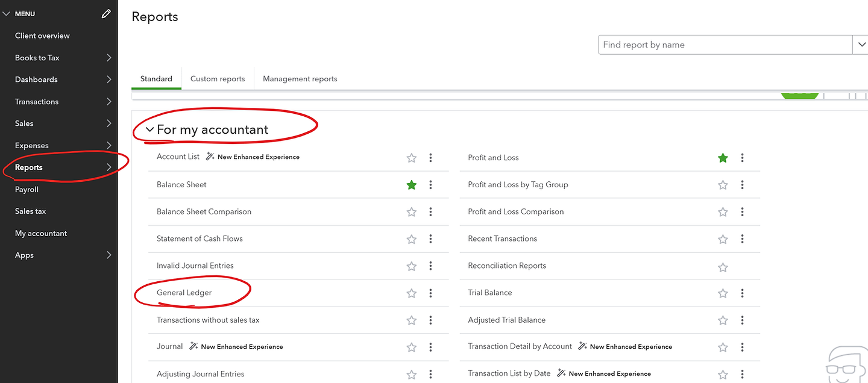Open the Trial Balance report
The height and width of the screenshot is (383, 868).
(490, 293)
